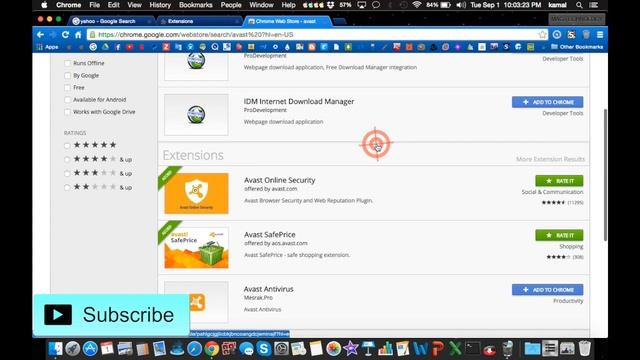Image resolution: width=640 pixels, height=360 pixels.
Task: Open iMovie star icon in the Dock
Action: point(351,349)
